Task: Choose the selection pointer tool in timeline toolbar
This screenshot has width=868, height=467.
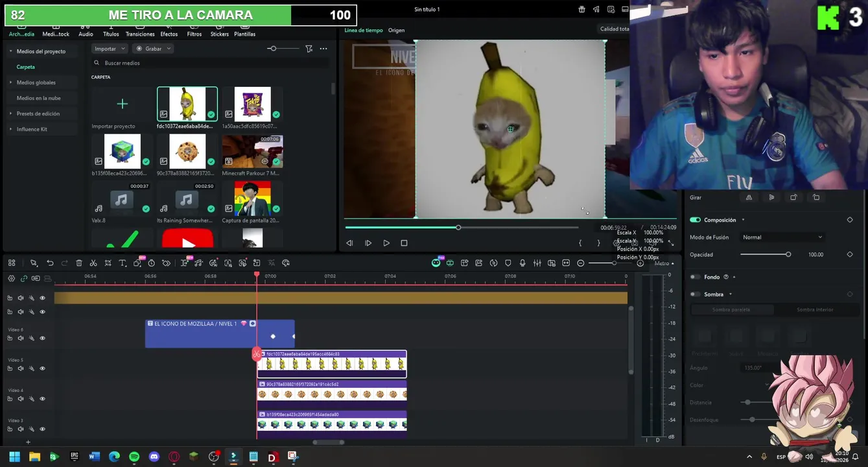Action: tap(34, 263)
